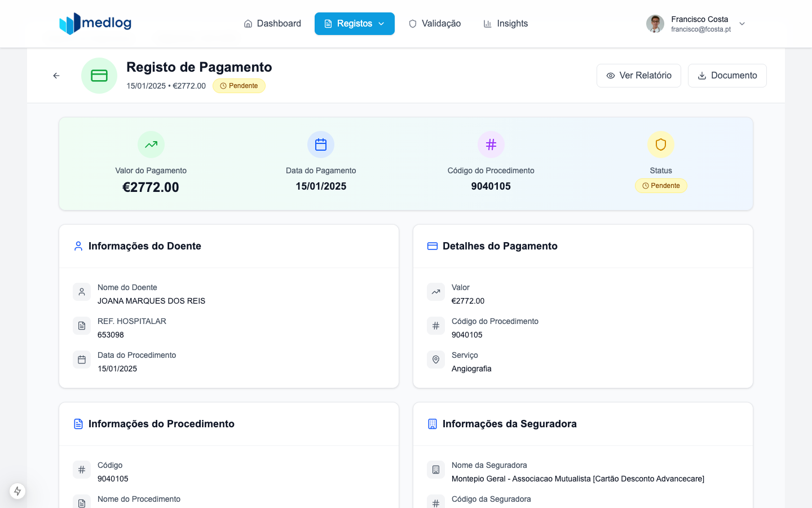The height and width of the screenshot is (508, 812).
Task: Click the calendar icon above Data do Pagamento
Action: (321, 144)
